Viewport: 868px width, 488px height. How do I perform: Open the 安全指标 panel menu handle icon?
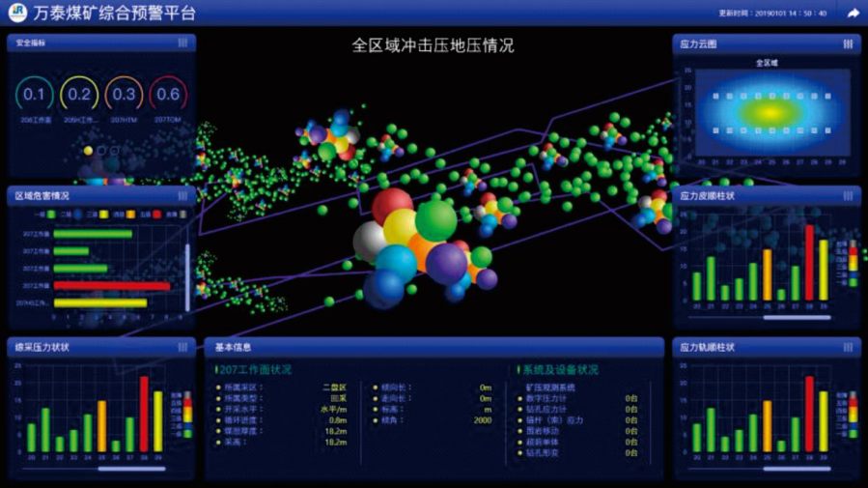click(x=182, y=43)
